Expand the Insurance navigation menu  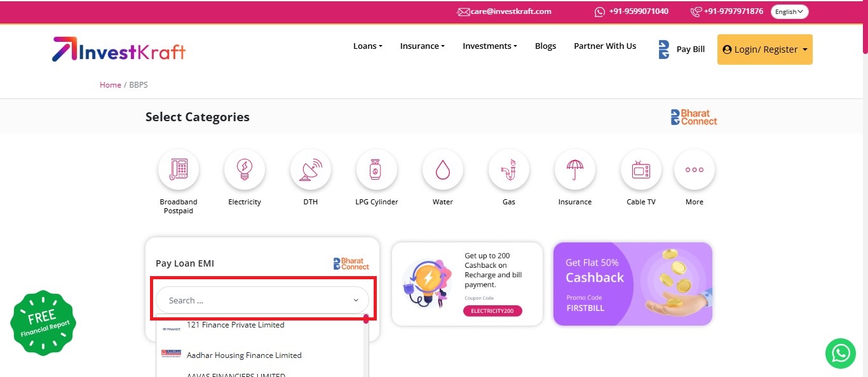click(422, 46)
